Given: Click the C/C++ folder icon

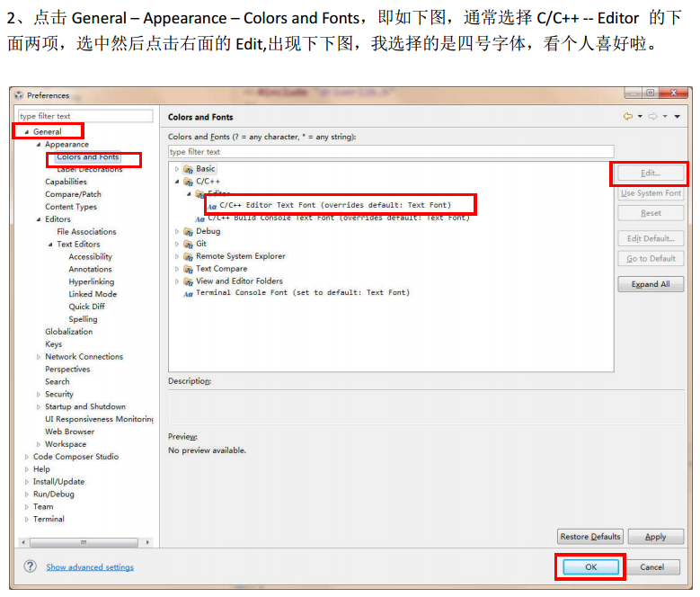Looking at the screenshot, I should [188, 182].
